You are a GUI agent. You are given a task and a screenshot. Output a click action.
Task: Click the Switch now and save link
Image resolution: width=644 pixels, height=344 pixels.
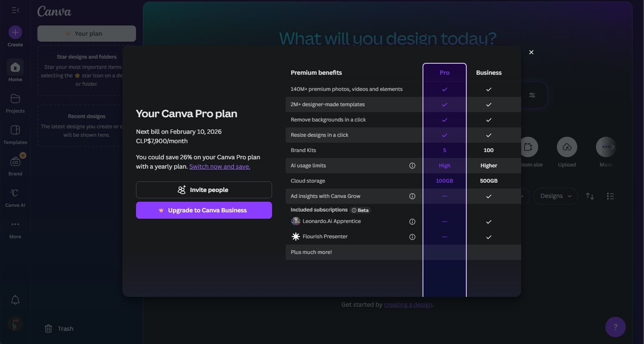[x=220, y=166]
